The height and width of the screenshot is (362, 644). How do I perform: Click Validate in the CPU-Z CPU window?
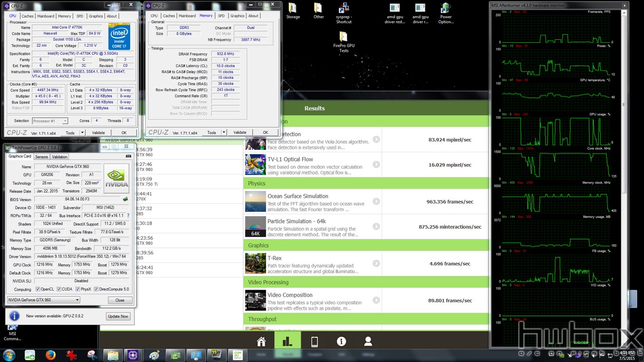(x=99, y=133)
